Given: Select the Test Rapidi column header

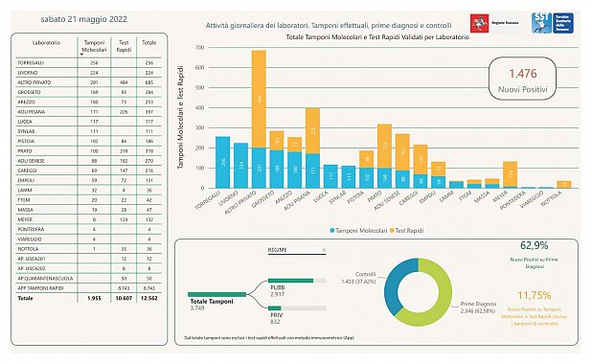Looking at the screenshot, I should point(124,46).
